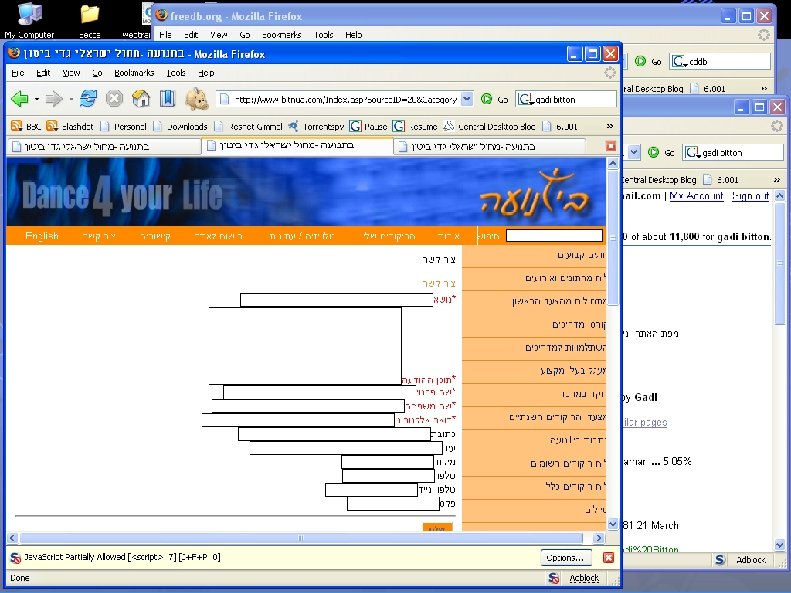This screenshot has height=593, width=791.
Task: Click green Go icon in freedb.org window
Action: [640, 61]
